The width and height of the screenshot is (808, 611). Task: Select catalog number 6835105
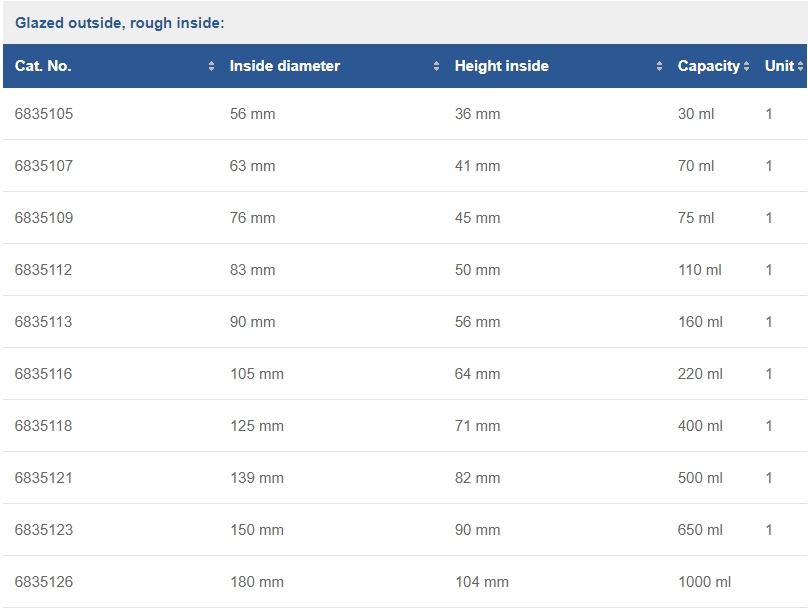[44, 114]
